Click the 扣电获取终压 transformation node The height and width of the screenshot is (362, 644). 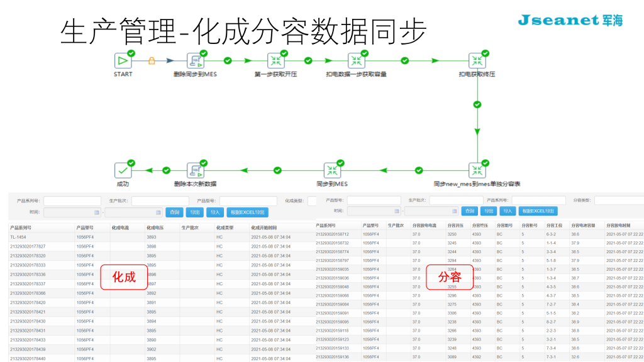click(477, 61)
